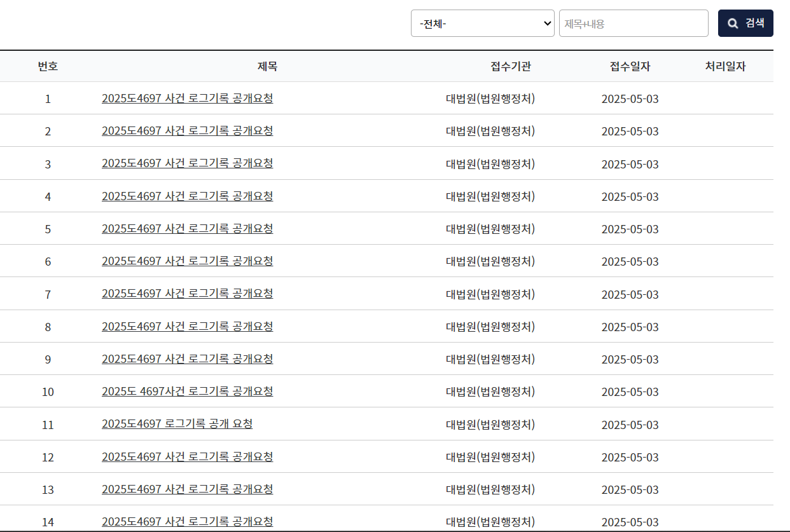The image size is (790, 532).
Task: Open the title link in row 12
Action: [x=187, y=457]
